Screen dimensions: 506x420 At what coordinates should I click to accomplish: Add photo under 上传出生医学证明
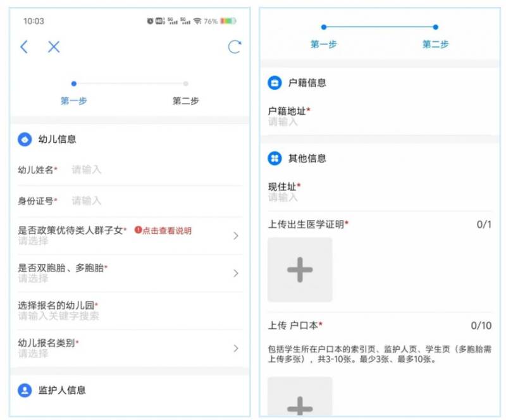coord(300,270)
